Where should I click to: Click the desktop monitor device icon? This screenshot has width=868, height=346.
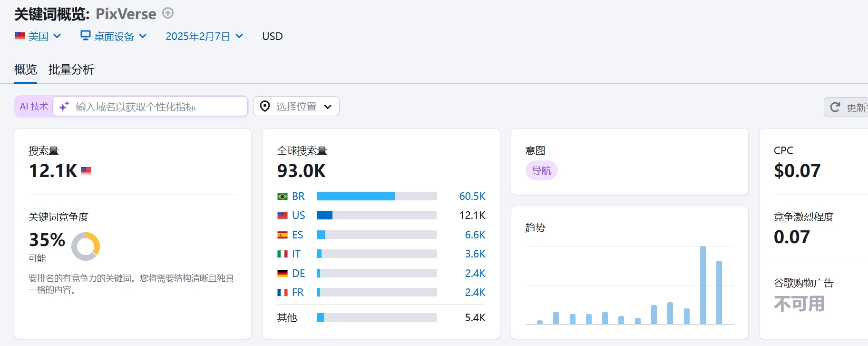click(x=86, y=36)
